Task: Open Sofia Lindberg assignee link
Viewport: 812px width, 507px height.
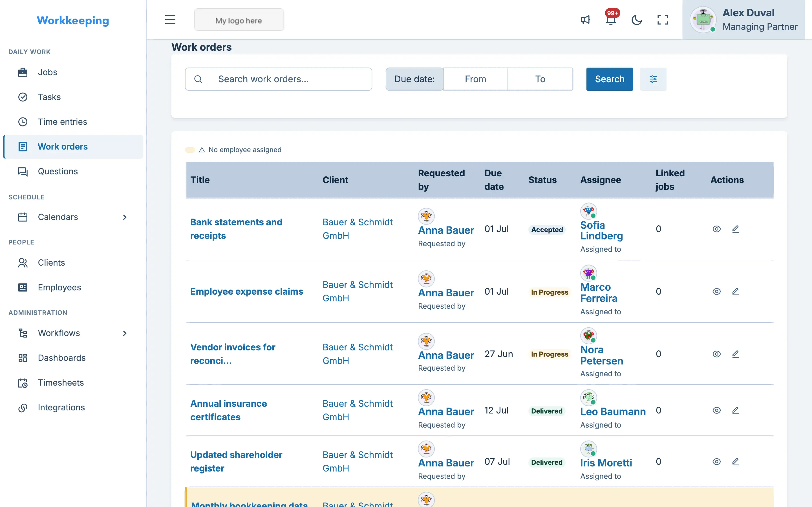Action: [x=601, y=230]
